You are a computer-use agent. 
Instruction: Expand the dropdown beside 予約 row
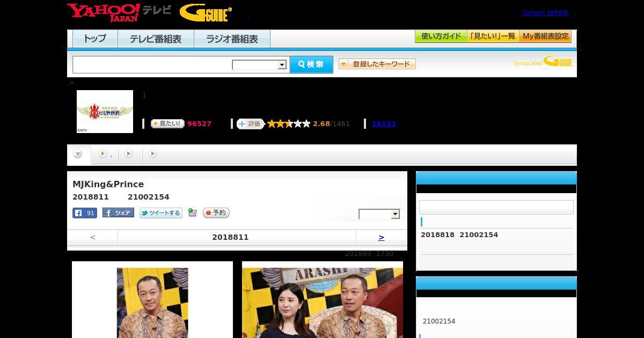click(x=379, y=214)
